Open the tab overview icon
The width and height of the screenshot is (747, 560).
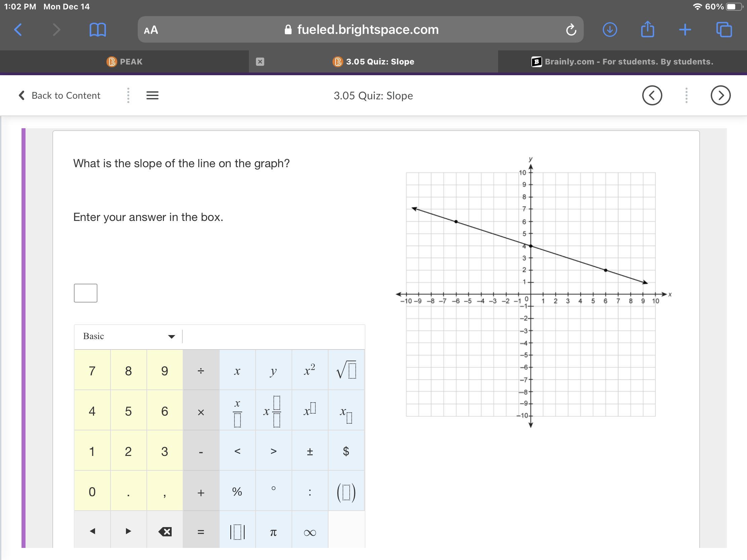tap(724, 30)
